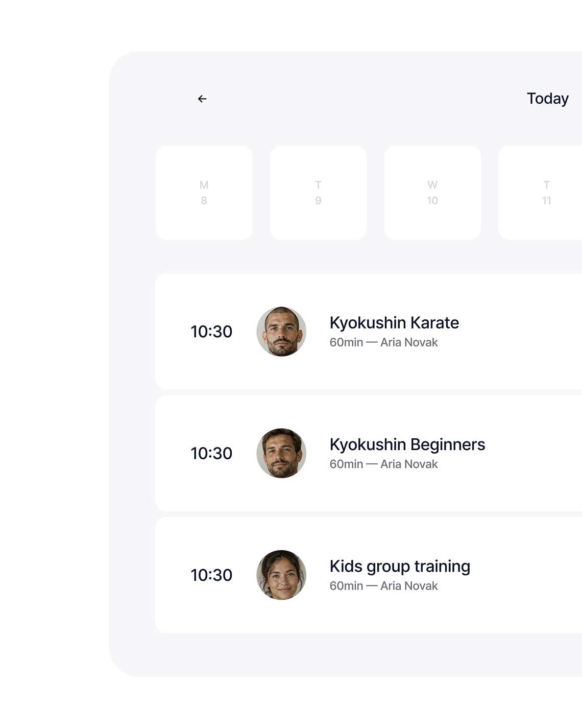
Task: Select Thursday 11 day card
Action: click(540, 193)
